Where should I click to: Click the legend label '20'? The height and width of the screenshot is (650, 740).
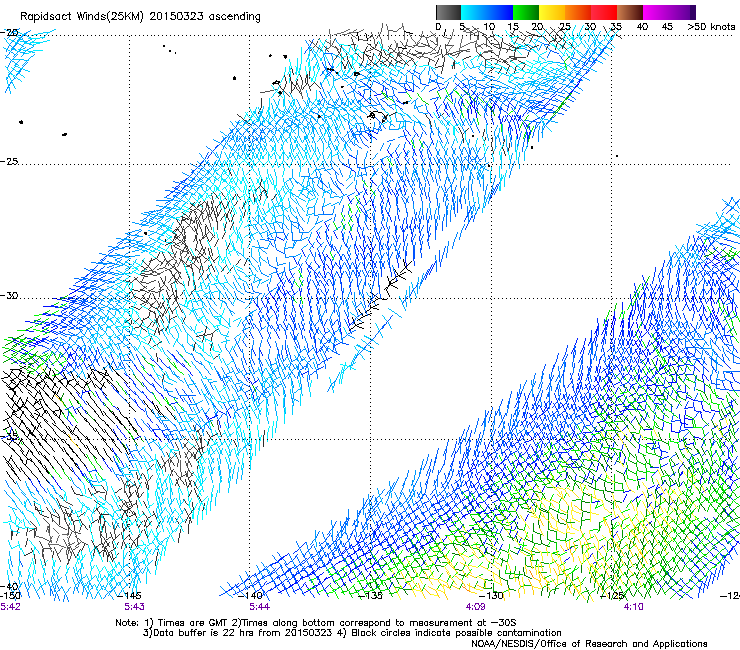pyautogui.click(x=538, y=27)
